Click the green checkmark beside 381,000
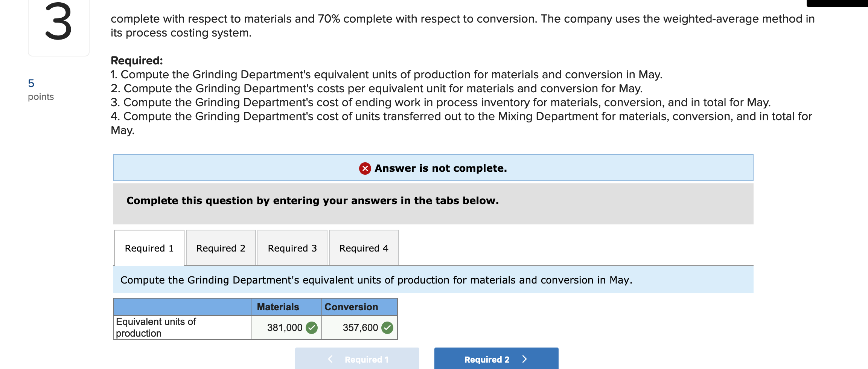This screenshot has height=369, width=868. 311,328
